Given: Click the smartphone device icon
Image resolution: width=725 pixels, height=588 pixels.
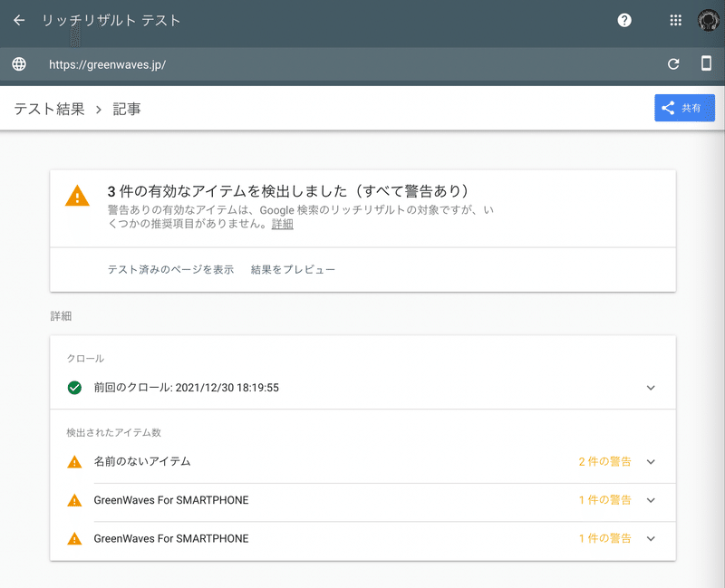Looking at the screenshot, I should click(706, 63).
